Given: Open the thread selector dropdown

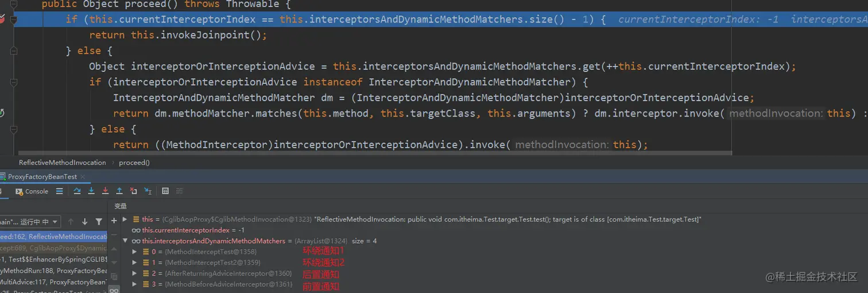Looking at the screenshot, I should tap(30, 222).
